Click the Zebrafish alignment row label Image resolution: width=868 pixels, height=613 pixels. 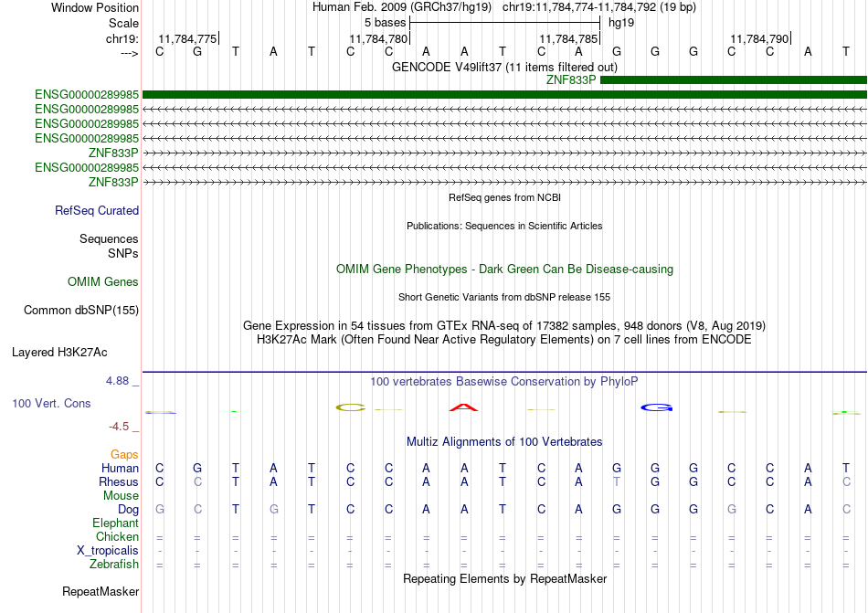pyautogui.click(x=114, y=565)
